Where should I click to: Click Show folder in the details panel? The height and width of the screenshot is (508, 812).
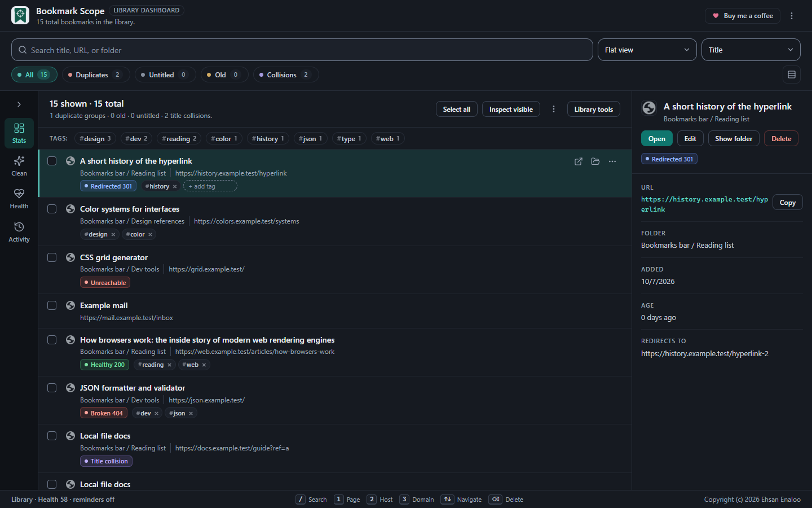(x=734, y=139)
